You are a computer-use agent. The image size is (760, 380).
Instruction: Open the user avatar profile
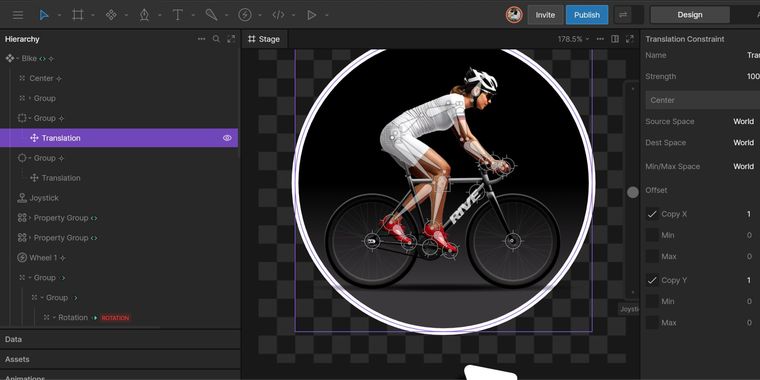pyautogui.click(x=514, y=15)
